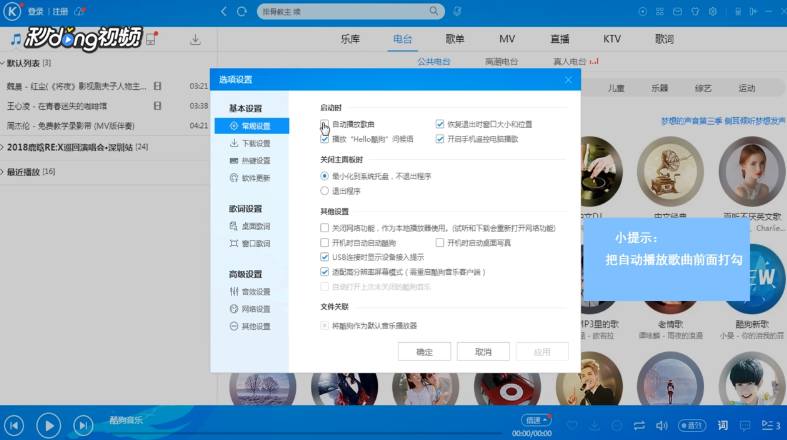Image resolution: width=787 pixels, height=440 pixels.
Task: Switch to the MV tab
Action: click(x=507, y=39)
